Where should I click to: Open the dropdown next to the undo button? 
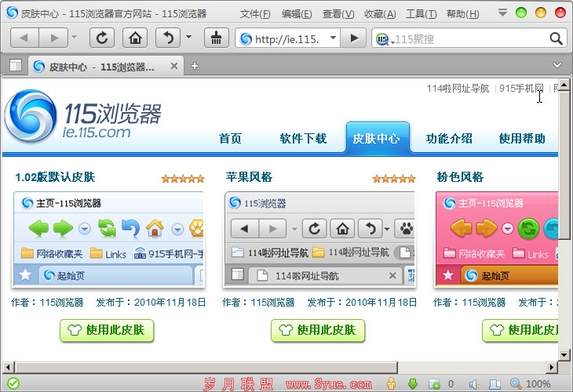pyautogui.click(x=188, y=37)
